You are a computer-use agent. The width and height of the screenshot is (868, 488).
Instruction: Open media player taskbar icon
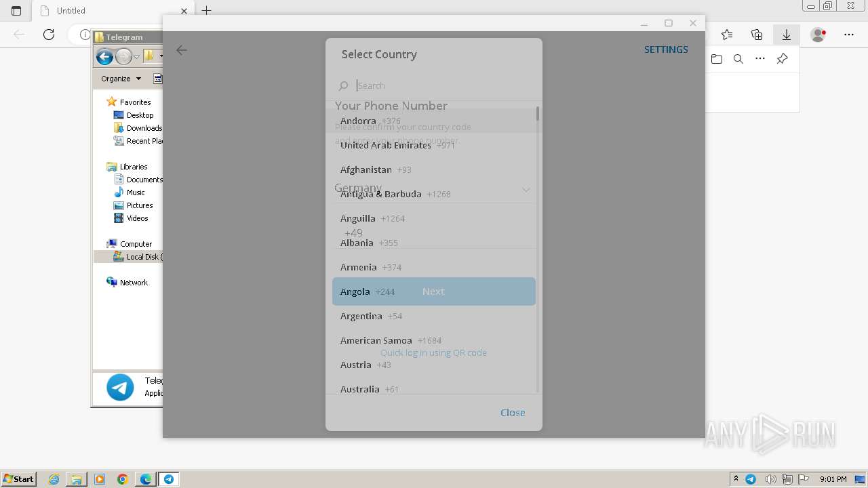pos(100,479)
